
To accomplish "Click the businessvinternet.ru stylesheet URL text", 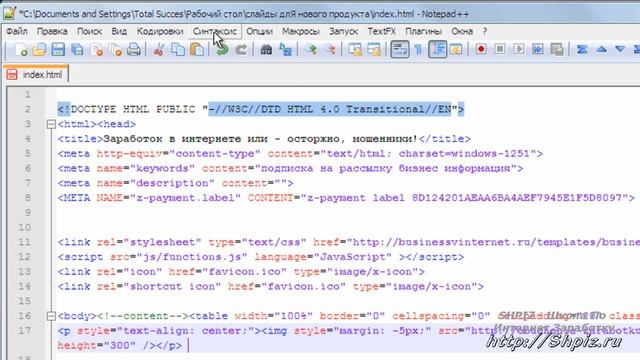I will 496,242.
